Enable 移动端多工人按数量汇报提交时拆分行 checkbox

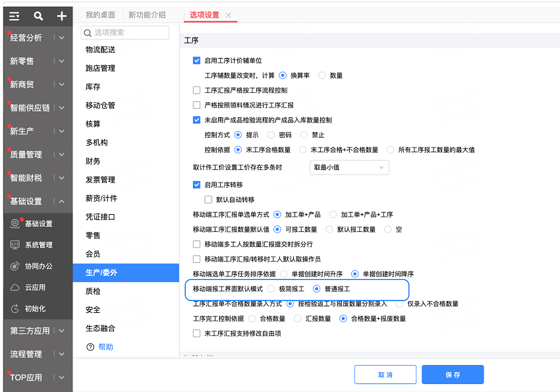[196, 244]
